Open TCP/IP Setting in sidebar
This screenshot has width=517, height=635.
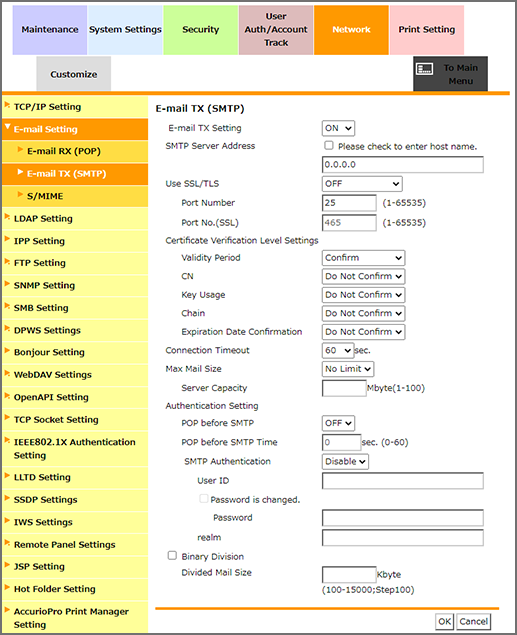click(x=75, y=107)
